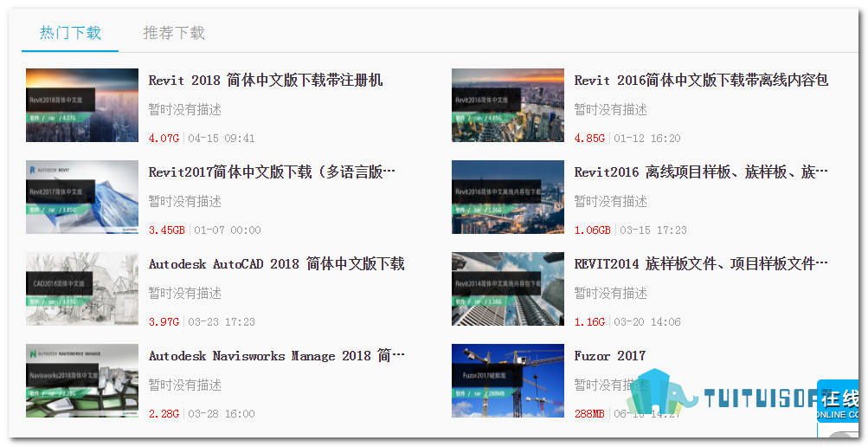Open the Navisworks2018简体中文版 thumbnail
This screenshot has height=447, width=868.
pos(82,380)
